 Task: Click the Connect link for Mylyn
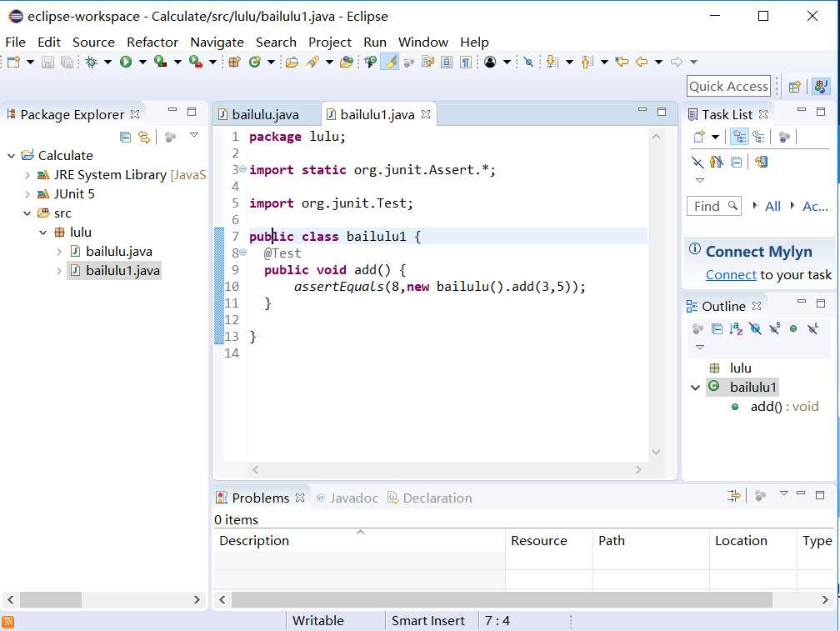(731, 275)
